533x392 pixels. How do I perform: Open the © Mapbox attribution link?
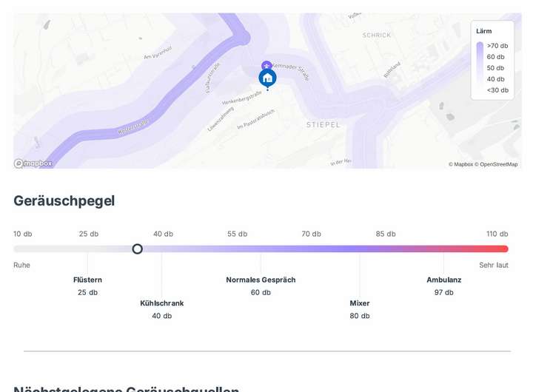(x=460, y=164)
